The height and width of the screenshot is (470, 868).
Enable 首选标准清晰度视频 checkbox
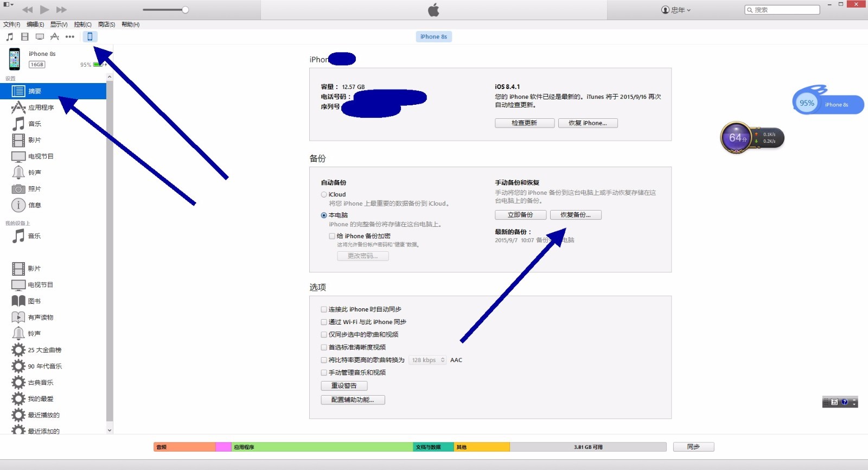coord(324,347)
